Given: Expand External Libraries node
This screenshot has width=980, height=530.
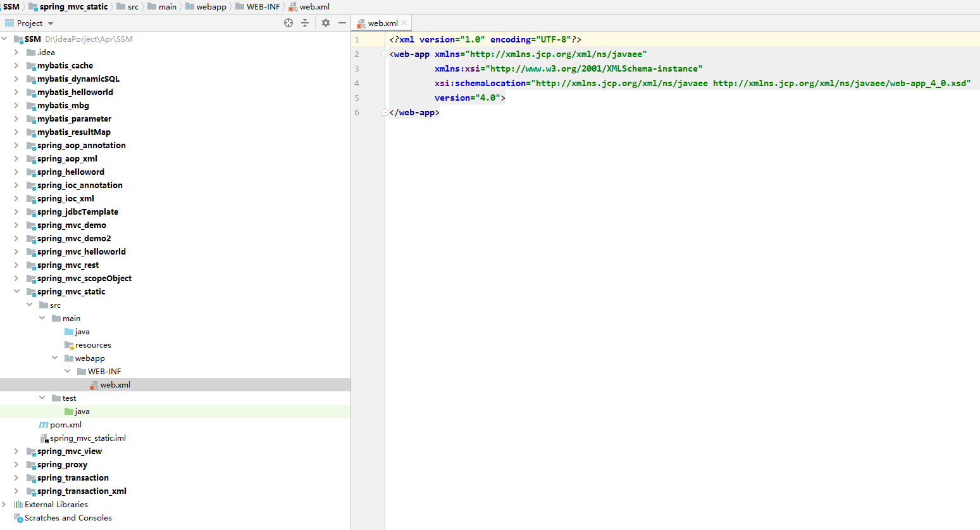Looking at the screenshot, I should pos(4,504).
